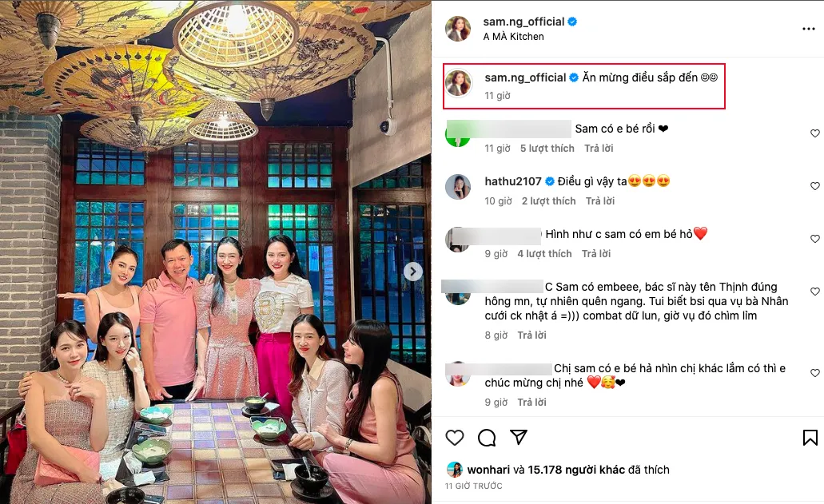The image size is (824, 504).
Task: Like the comment mentioning bác sĩ Thịnh
Action: (815, 292)
